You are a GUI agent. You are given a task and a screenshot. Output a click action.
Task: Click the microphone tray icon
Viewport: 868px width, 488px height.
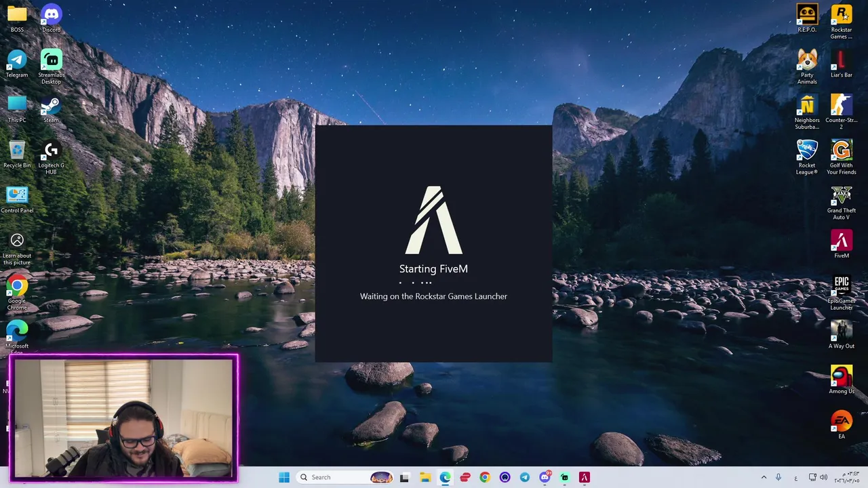pos(778,477)
